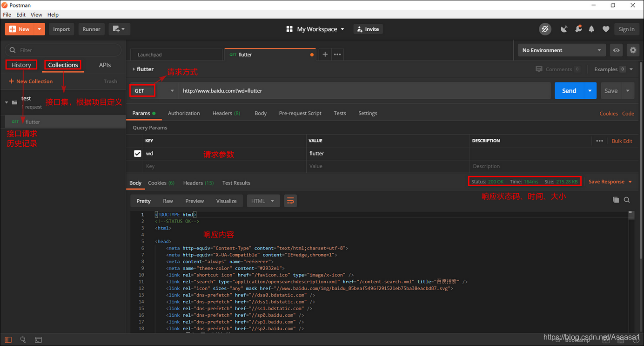This screenshot has width=644, height=346.
Task: Open the Send options dropdown arrow
Action: tap(590, 91)
